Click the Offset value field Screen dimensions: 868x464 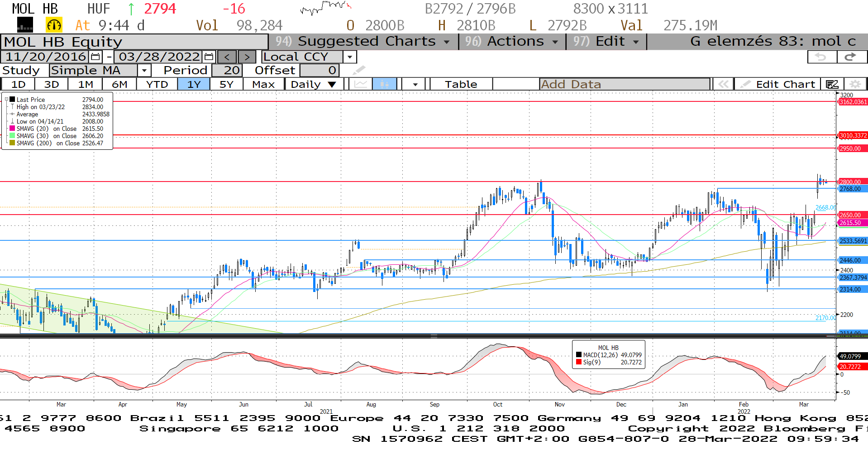pyautogui.click(x=319, y=70)
